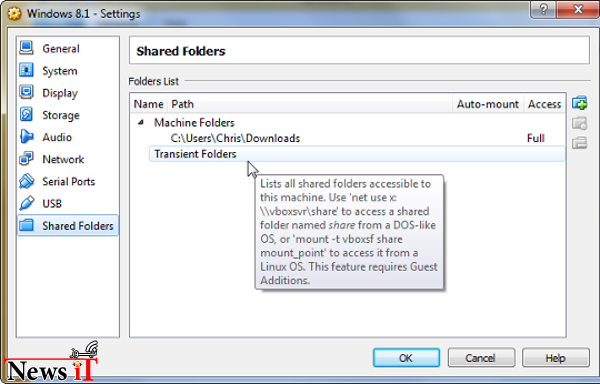Viewport: 600px width, 384px height.
Task: Click the edit shared folder icon
Action: tap(579, 123)
